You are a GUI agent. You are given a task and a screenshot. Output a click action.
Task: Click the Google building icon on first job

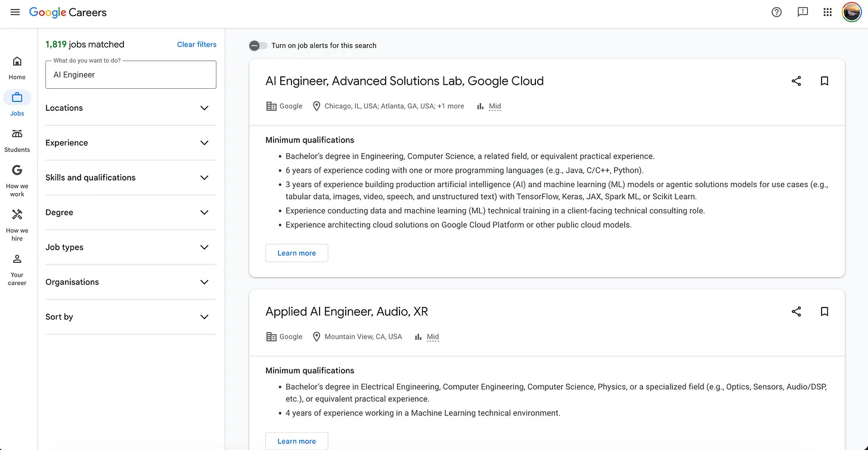271,106
